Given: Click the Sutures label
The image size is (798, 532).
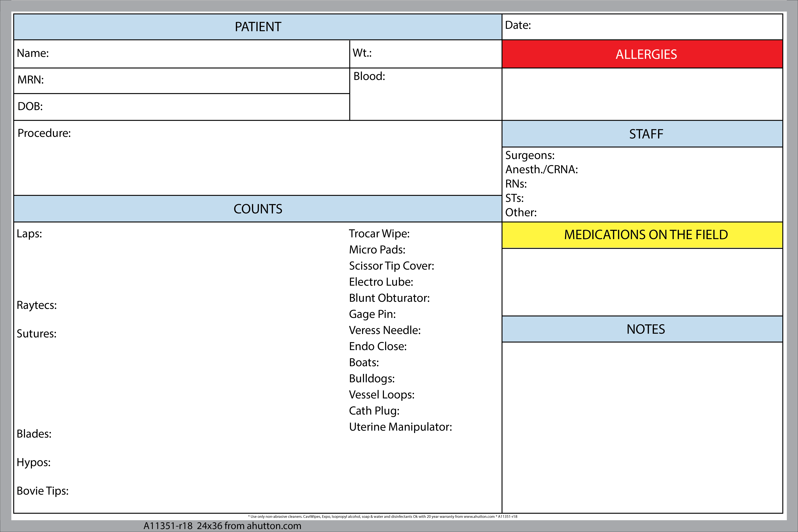Looking at the screenshot, I should coord(36,334).
